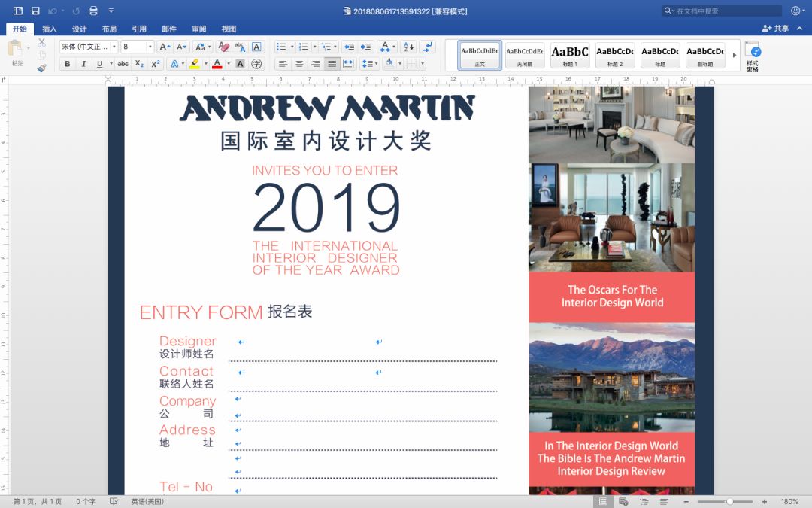This screenshot has height=508, width=812.
Task: Switch to the 插入 (Insert) tab
Action: coord(49,29)
